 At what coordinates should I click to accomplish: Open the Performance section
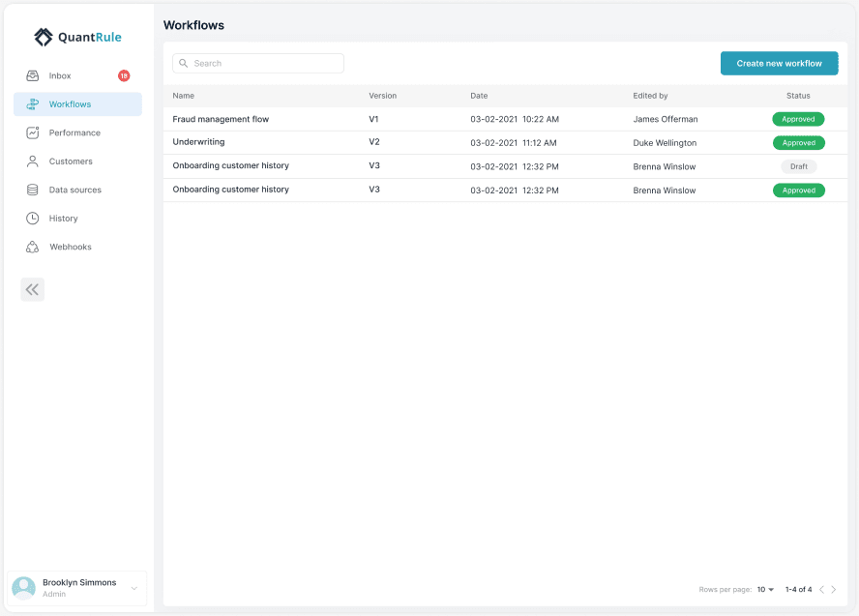coord(77,132)
